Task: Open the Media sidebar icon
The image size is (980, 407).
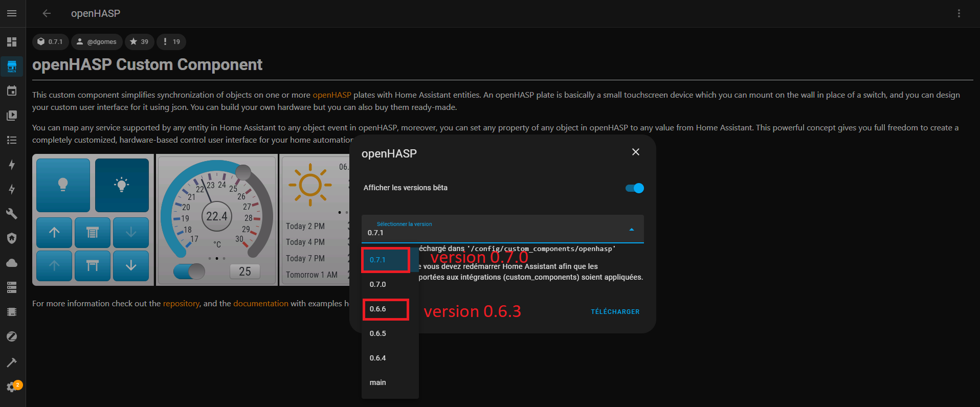Action: click(x=12, y=116)
